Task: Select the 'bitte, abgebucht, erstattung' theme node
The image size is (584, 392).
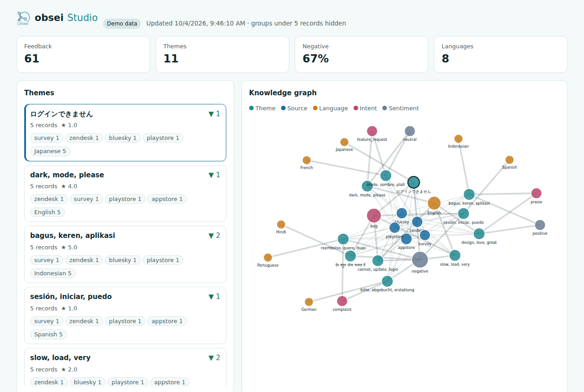Action: click(x=387, y=281)
